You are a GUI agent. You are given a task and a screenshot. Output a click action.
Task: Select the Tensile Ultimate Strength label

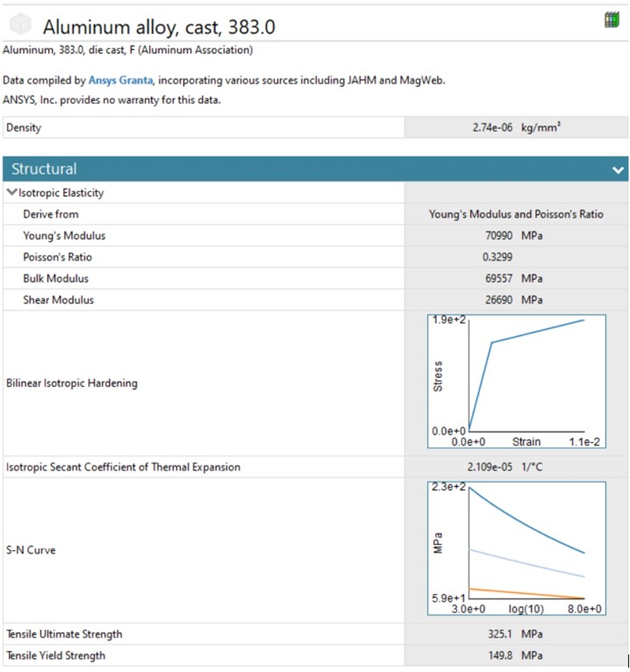point(64,634)
